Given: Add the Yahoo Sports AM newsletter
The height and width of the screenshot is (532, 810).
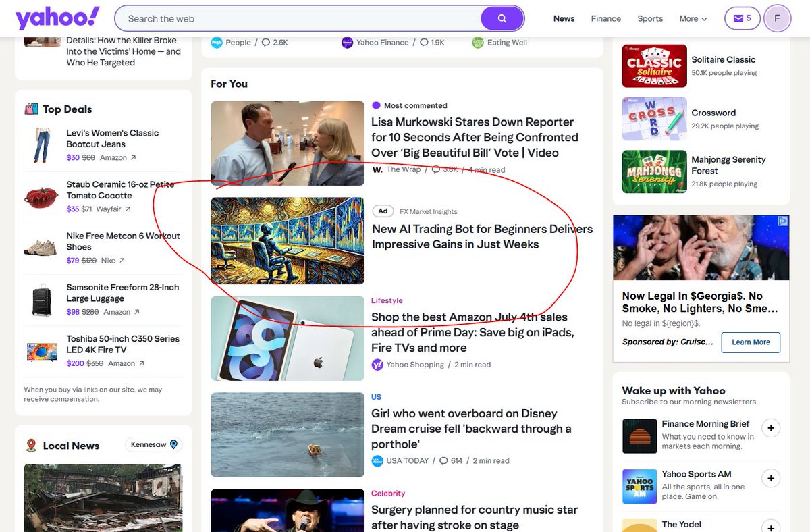Looking at the screenshot, I should point(771,478).
